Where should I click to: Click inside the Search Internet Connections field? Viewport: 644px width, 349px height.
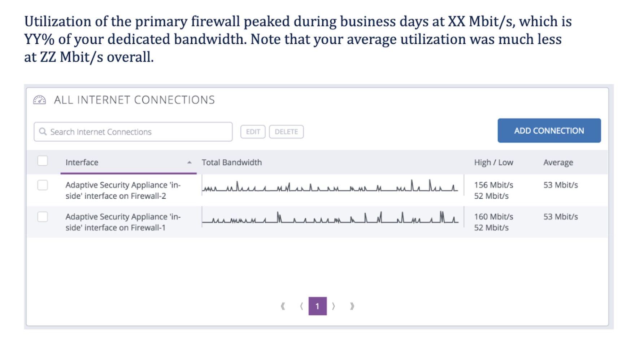(x=134, y=132)
